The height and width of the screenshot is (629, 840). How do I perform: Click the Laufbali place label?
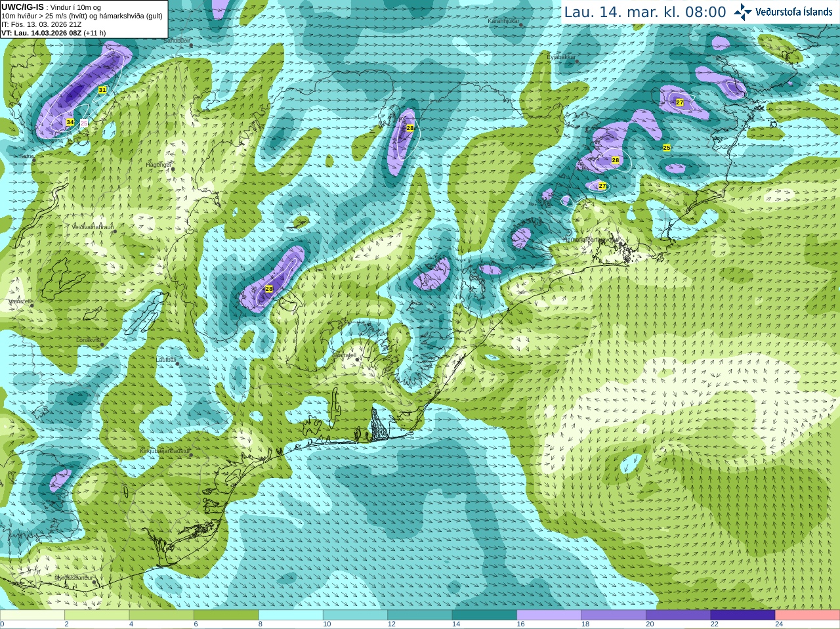166,360
